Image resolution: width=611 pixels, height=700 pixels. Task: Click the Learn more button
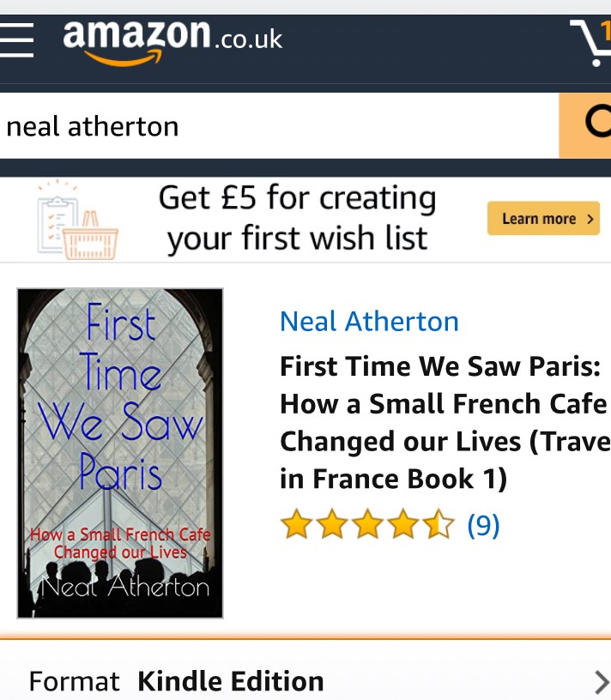[543, 218]
